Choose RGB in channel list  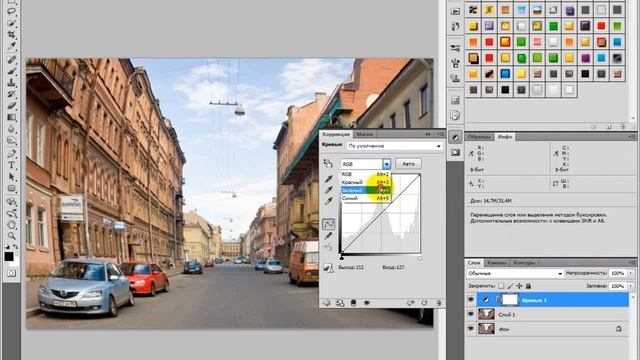click(366, 174)
